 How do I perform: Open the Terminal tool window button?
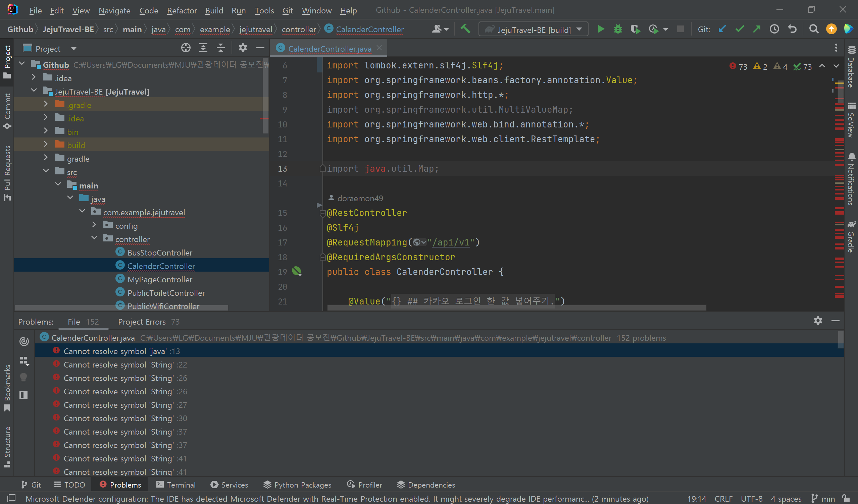176,485
